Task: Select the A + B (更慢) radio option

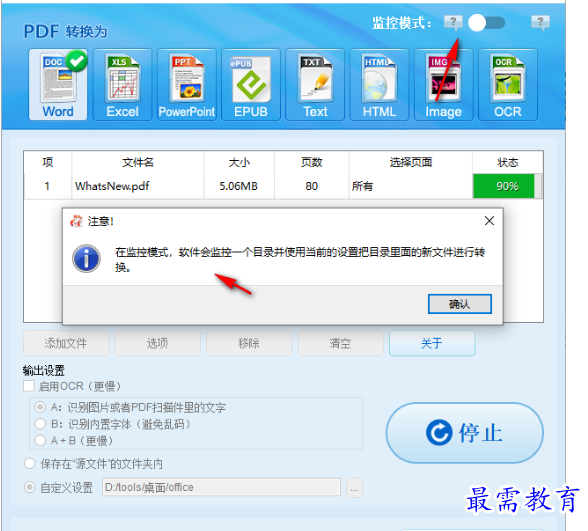Action: [x=40, y=440]
